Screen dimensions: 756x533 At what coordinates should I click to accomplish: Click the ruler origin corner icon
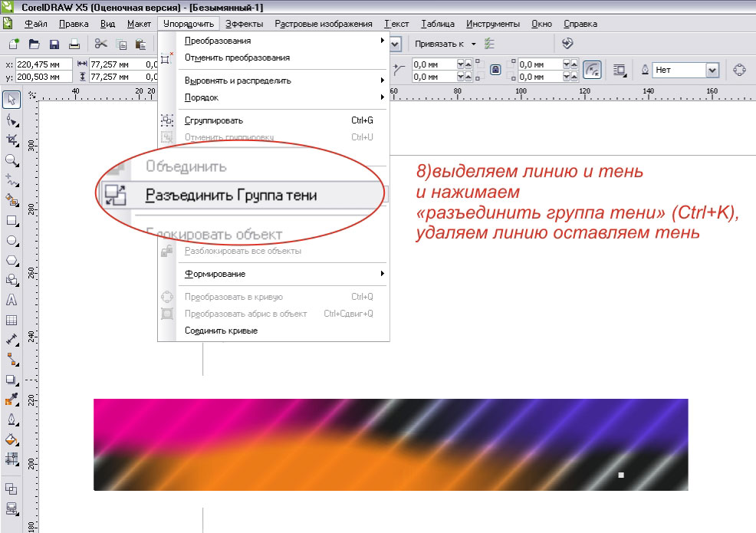pos(32,95)
